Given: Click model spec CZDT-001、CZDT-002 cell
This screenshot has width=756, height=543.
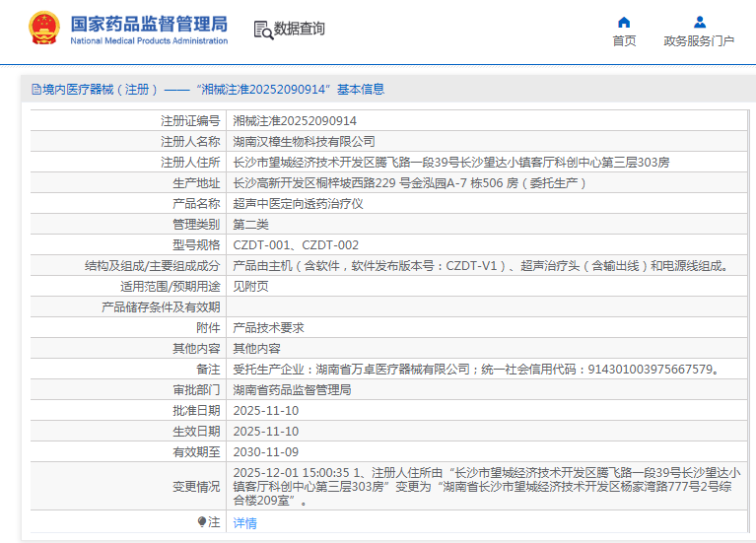Looking at the screenshot, I should pyautogui.click(x=296, y=245).
